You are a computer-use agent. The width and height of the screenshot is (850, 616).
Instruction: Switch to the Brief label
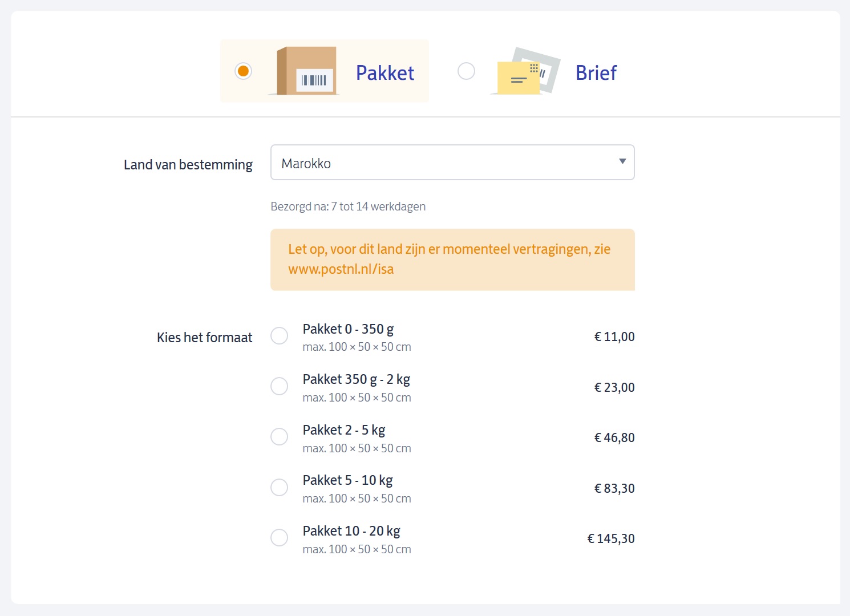[x=596, y=73]
